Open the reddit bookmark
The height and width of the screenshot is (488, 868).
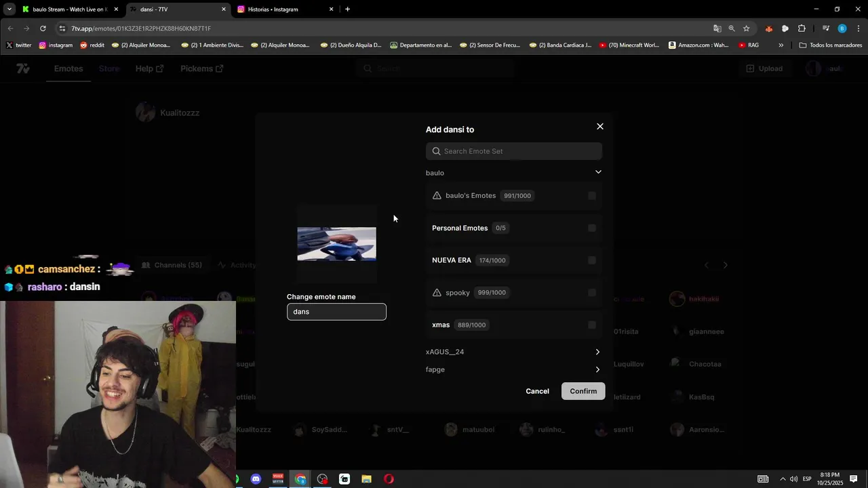point(92,45)
